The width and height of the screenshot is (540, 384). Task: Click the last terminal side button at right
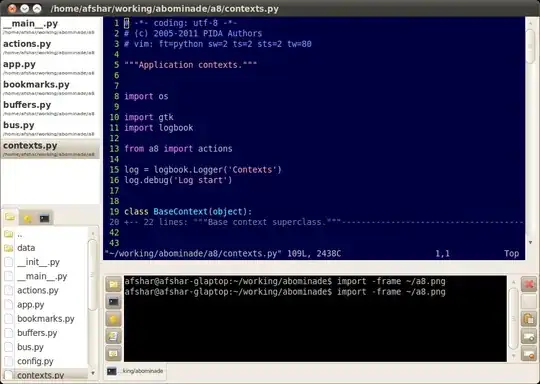pos(529,353)
